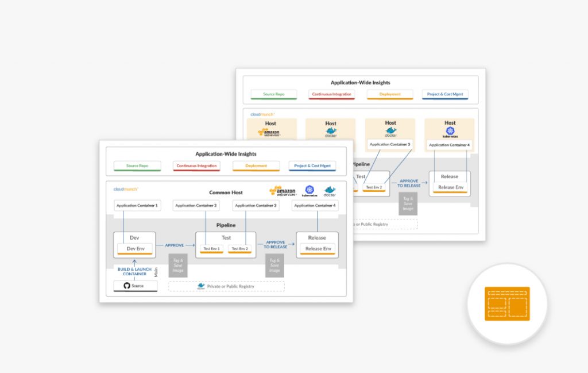Click Application Container 3 in the front diagram
This screenshot has width=588, height=373.
pyautogui.click(x=256, y=206)
